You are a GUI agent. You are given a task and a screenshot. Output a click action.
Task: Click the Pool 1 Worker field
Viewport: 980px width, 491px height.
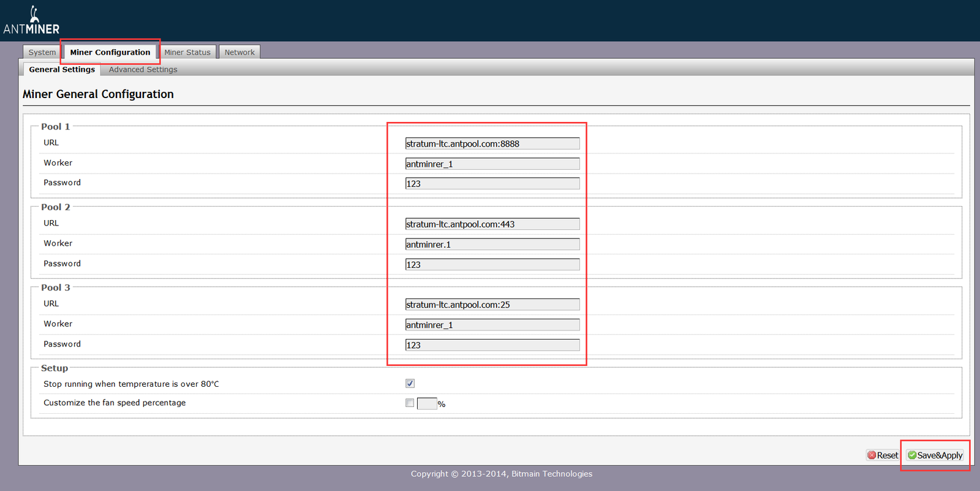click(492, 164)
